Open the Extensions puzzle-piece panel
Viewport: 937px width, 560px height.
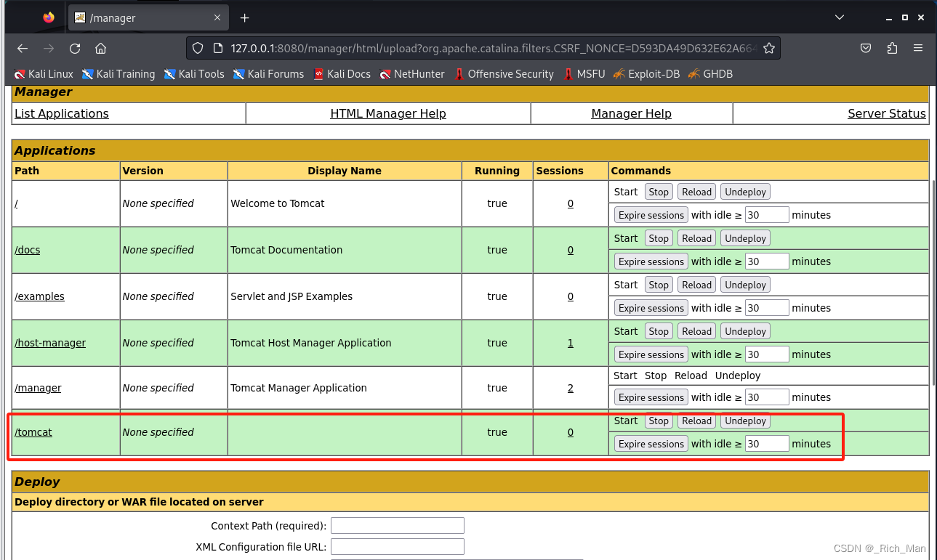pyautogui.click(x=892, y=48)
